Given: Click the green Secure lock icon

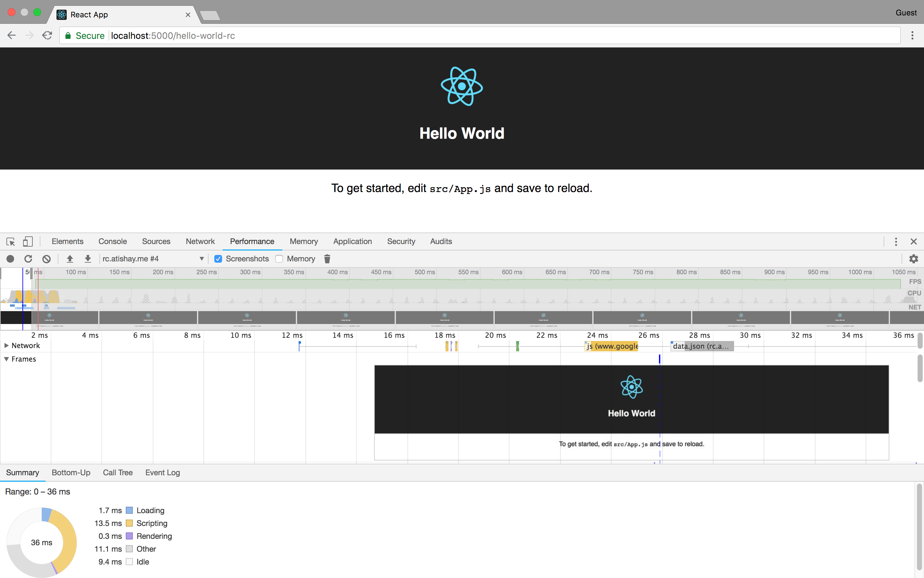Looking at the screenshot, I should pos(68,36).
